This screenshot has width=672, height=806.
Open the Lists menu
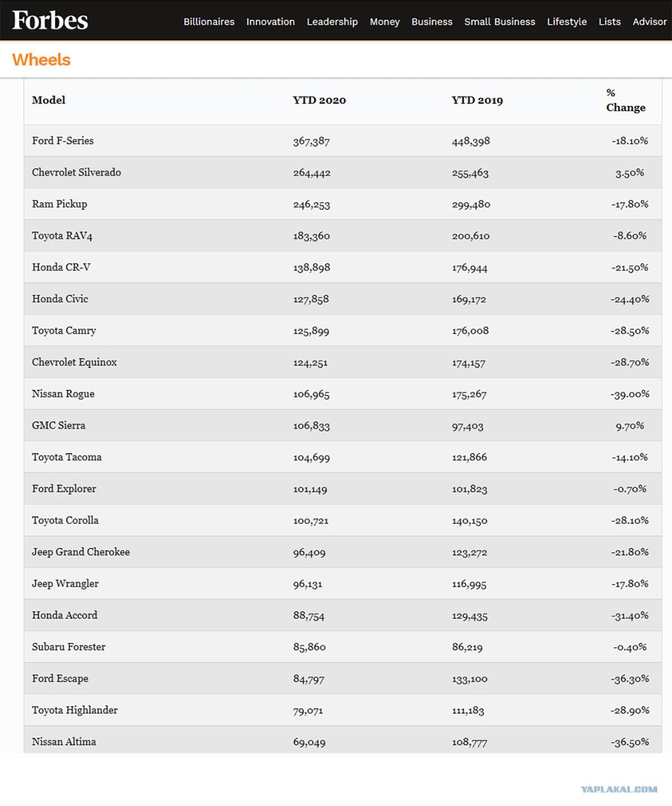coord(609,22)
